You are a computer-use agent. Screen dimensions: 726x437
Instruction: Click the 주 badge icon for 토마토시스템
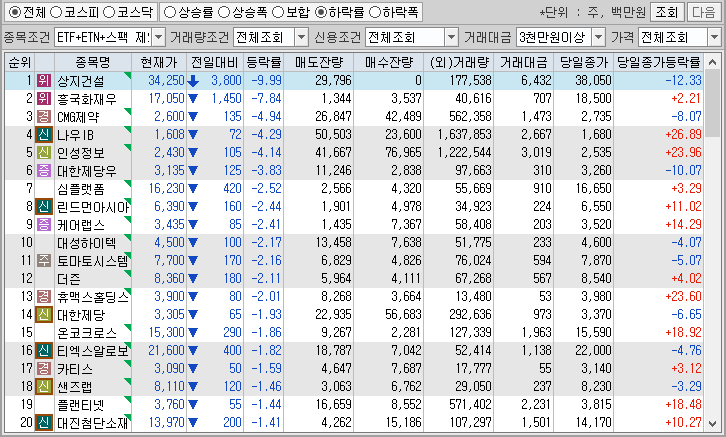(44, 261)
